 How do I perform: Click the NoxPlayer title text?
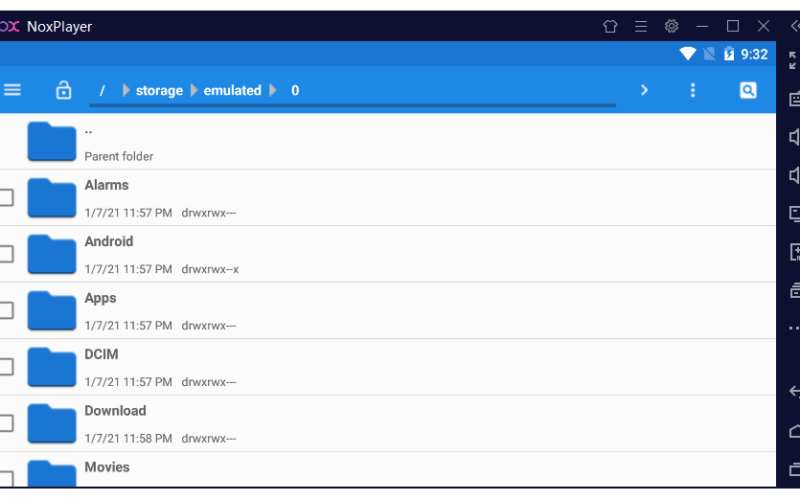point(59,27)
